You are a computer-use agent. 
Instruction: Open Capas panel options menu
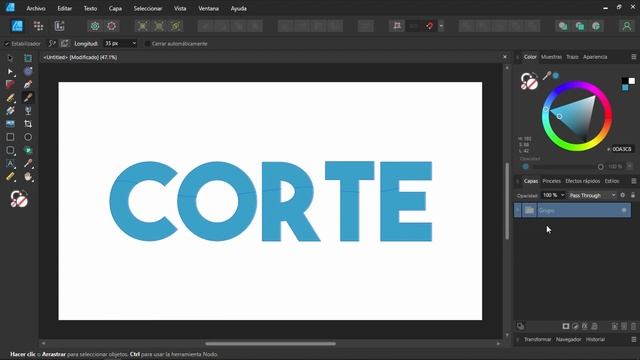[x=633, y=181]
